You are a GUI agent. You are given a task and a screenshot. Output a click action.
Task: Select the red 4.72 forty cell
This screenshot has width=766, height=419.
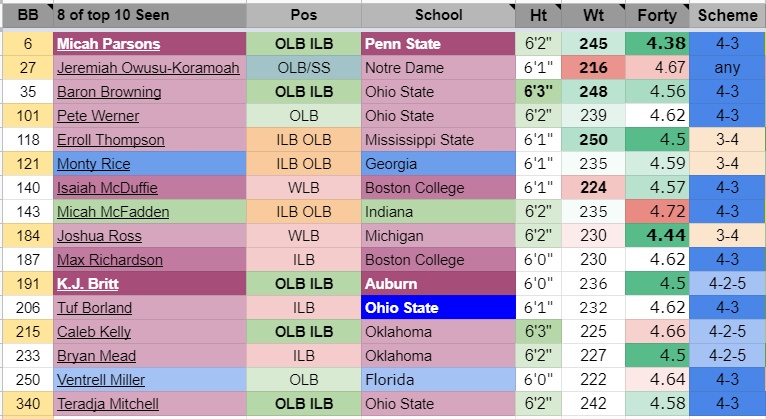(657, 212)
